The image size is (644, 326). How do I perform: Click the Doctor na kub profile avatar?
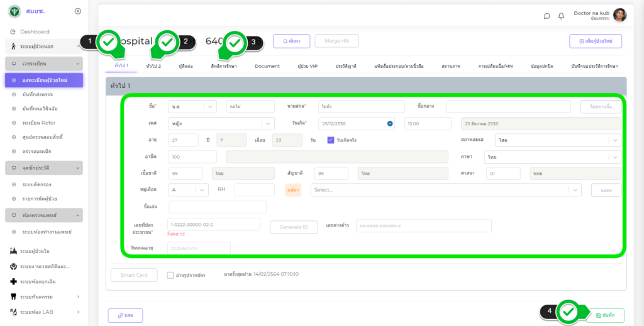pyautogui.click(x=619, y=15)
